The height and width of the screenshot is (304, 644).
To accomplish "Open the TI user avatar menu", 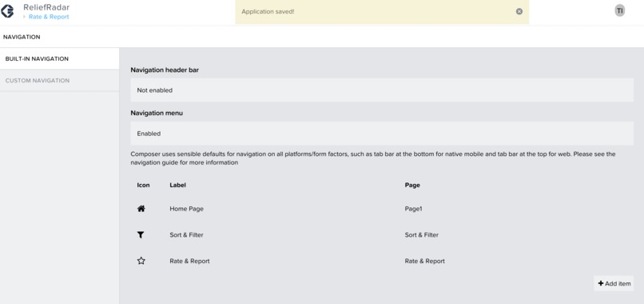I will pyautogui.click(x=620, y=11).
